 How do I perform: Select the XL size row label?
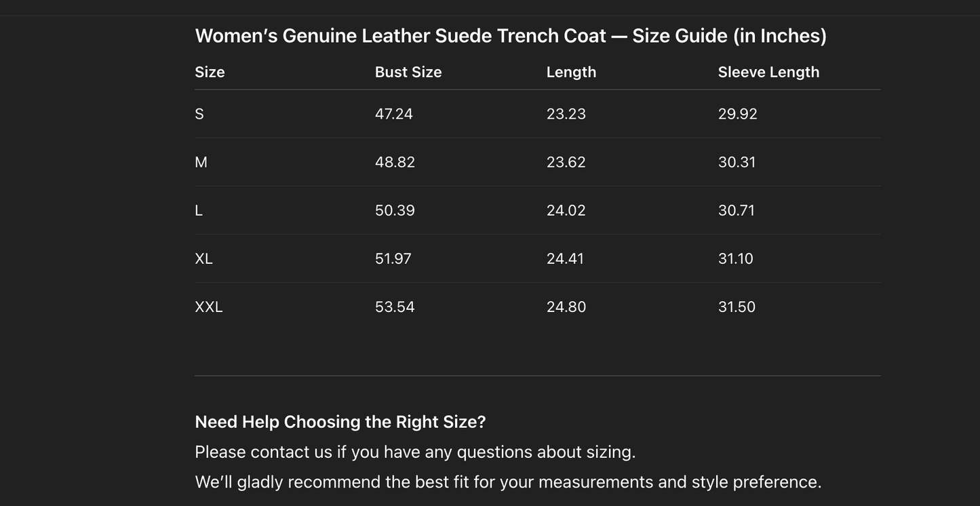pos(203,258)
